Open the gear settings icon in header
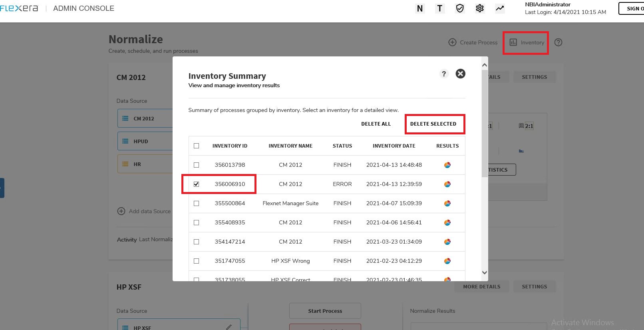This screenshot has width=644, height=330. click(x=480, y=8)
